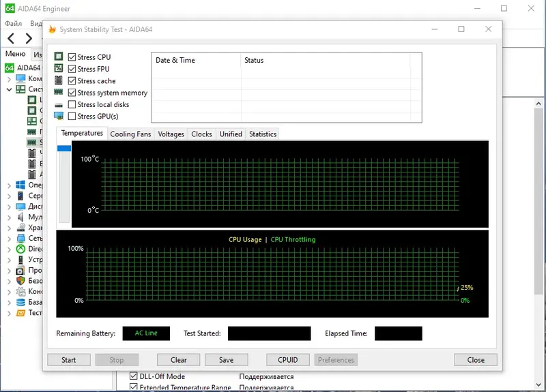Click the Clear button

pyautogui.click(x=179, y=360)
